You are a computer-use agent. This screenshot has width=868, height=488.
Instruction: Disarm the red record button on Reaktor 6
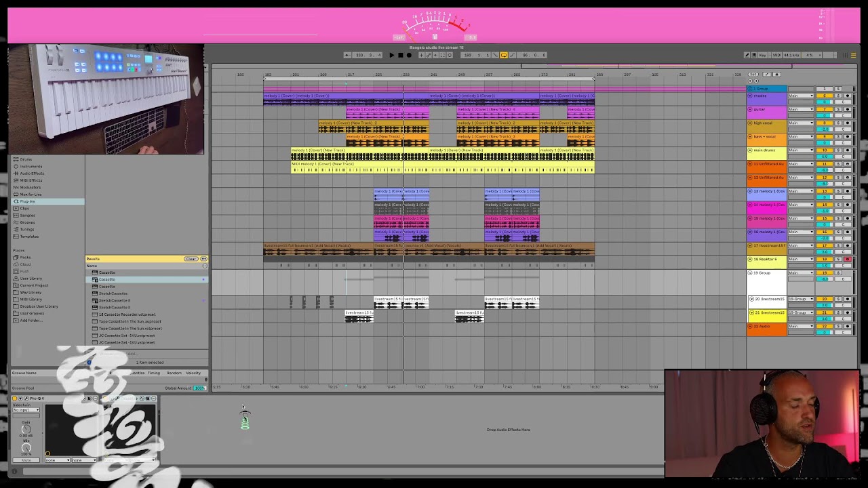click(848, 259)
